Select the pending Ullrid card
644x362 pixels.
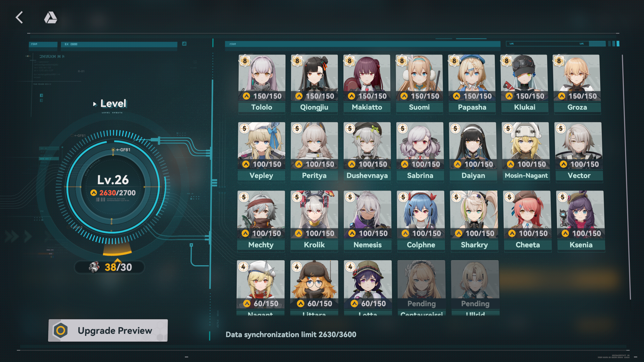475,288
